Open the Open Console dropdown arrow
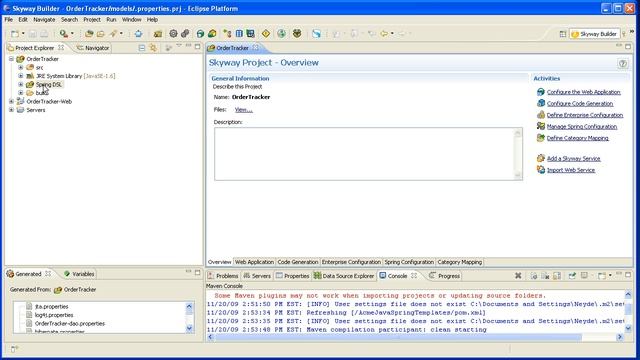The image size is (640, 360). click(610, 276)
